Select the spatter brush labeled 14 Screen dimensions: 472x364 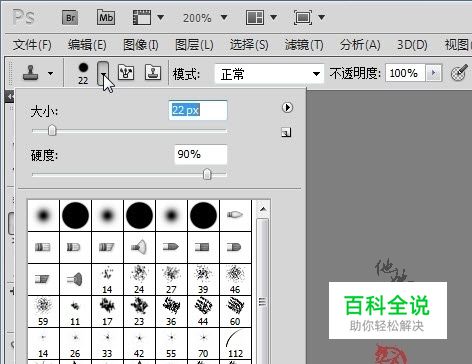coord(107,279)
